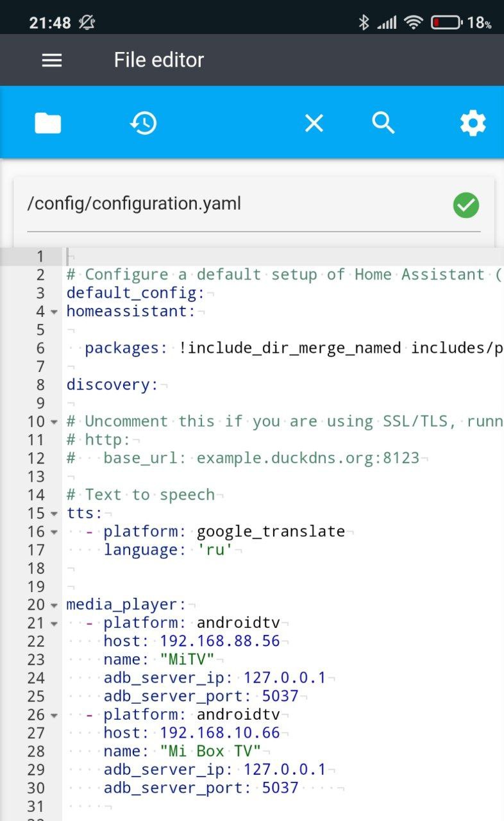Click line number 13 in gutter
Screen dimensions: 504x821
pos(36,477)
